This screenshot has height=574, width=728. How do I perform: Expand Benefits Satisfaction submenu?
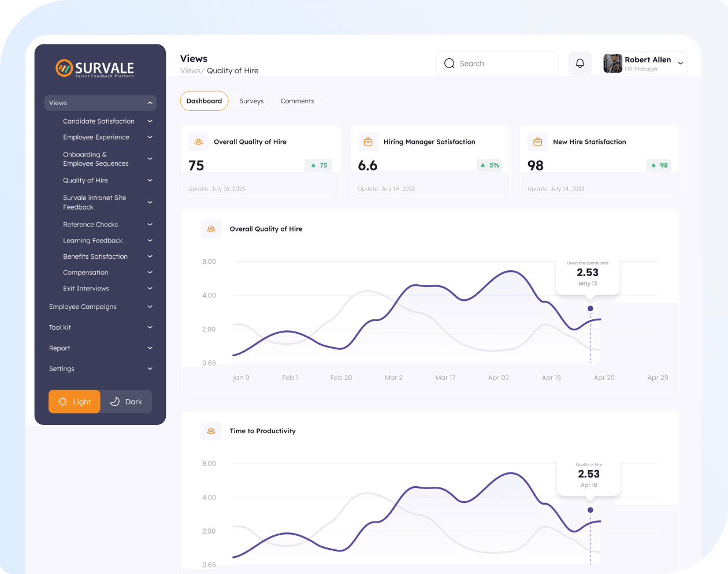click(x=150, y=256)
